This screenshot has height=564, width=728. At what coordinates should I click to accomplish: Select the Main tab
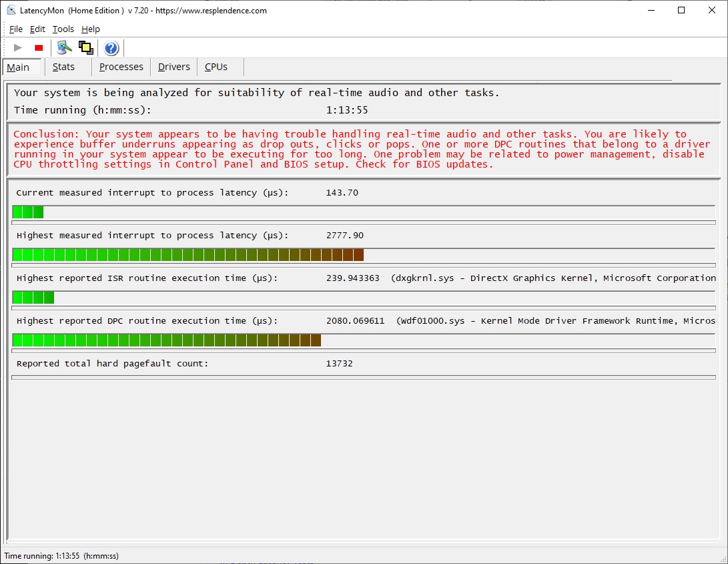click(x=19, y=67)
